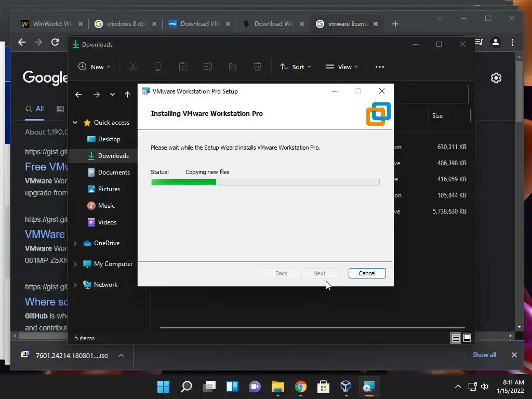Click Show all downloads link

484,354
